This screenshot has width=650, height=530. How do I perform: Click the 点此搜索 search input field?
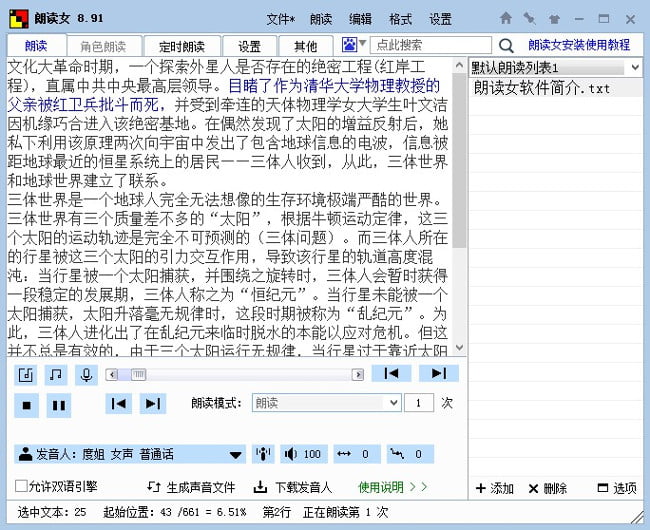pyautogui.click(x=430, y=45)
